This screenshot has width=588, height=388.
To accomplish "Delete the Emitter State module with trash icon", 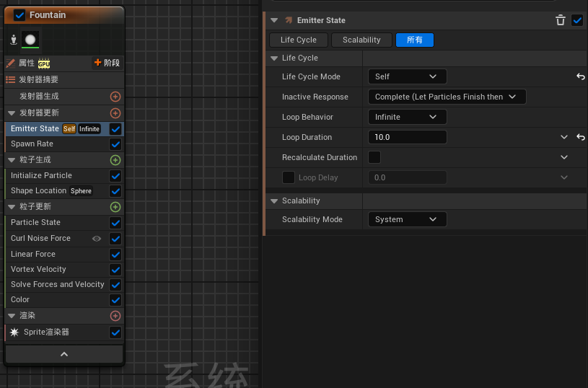I will (x=561, y=20).
